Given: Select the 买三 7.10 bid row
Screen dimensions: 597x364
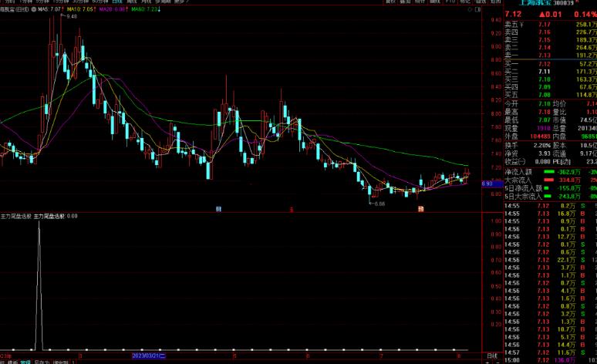Looking at the screenshot, I should [551, 79].
